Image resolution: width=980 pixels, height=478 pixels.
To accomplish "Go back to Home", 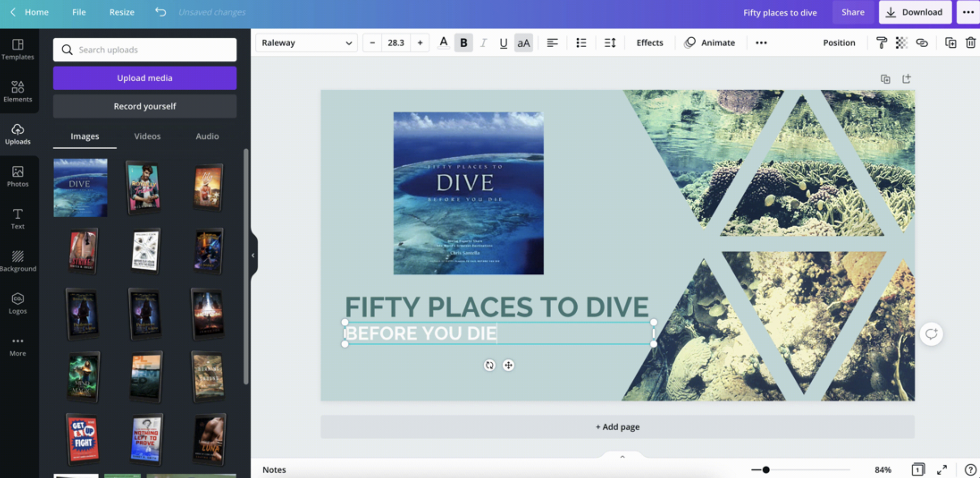I will pos(29,12).
